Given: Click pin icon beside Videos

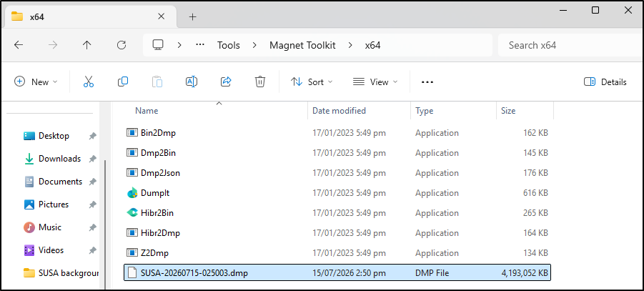Looking at the screenshot, I should (x=93, y=250).
